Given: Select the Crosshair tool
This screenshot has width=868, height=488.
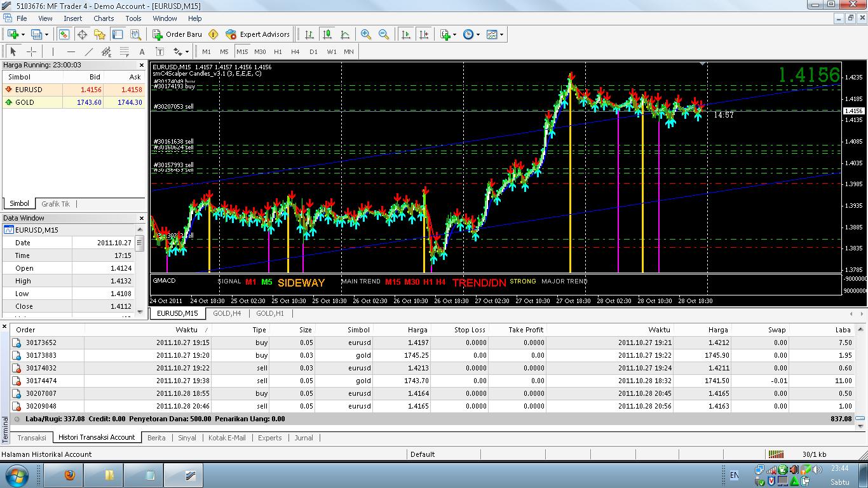Looking at the screenshot, I should (31, 51).
